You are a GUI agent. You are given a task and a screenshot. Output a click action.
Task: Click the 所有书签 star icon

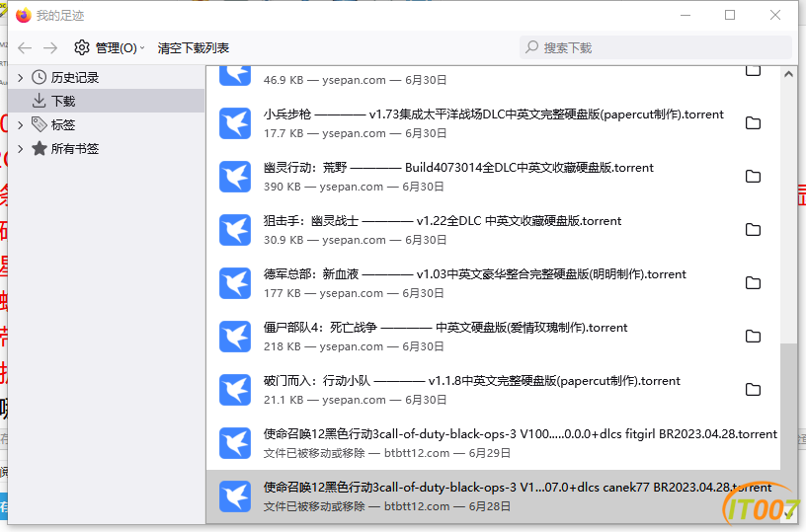click(40, 148)
